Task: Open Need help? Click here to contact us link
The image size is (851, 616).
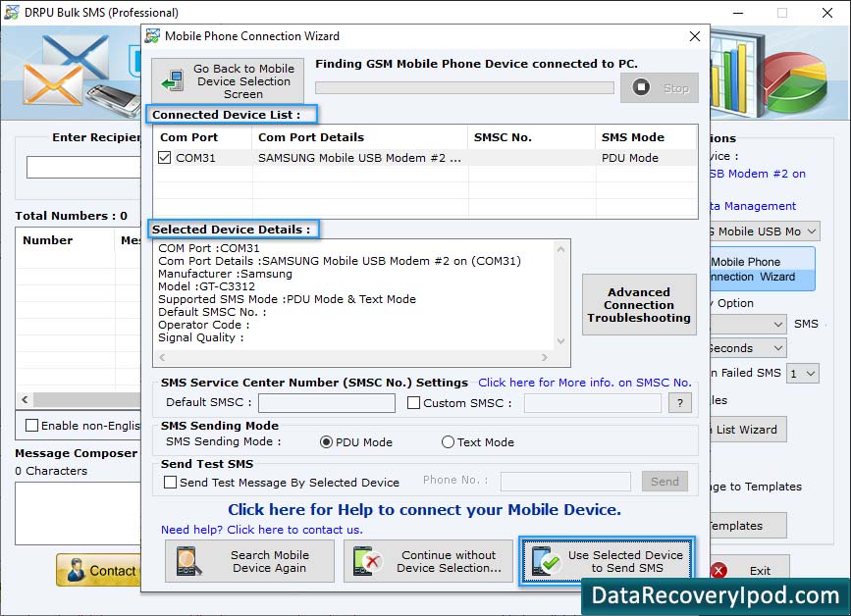Action: (x=262, y=530)
